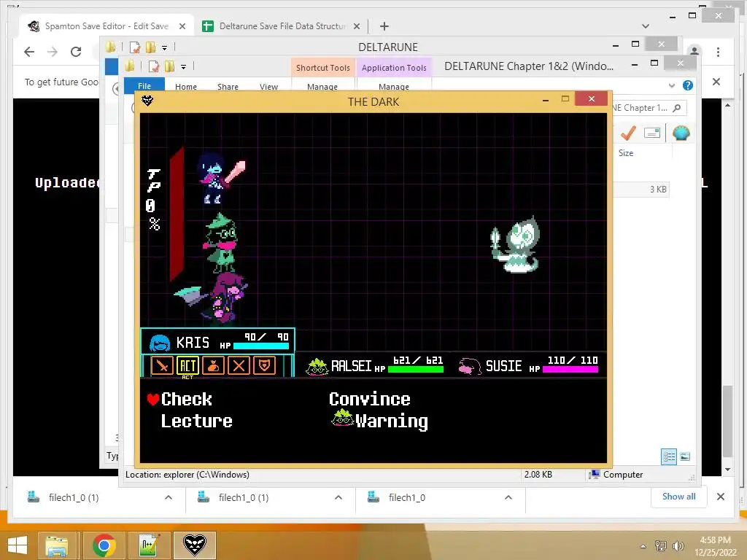Switch Explorer to details view icon
Viewport: 747px width, 560px height.
click(x=669, y=456)
